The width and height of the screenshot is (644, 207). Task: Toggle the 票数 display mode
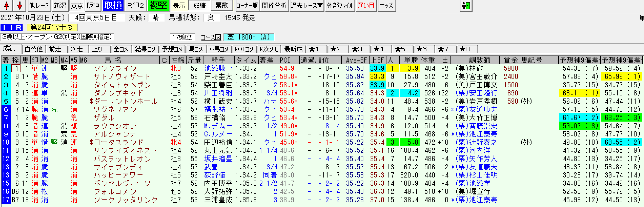click(x=222, y=5)
